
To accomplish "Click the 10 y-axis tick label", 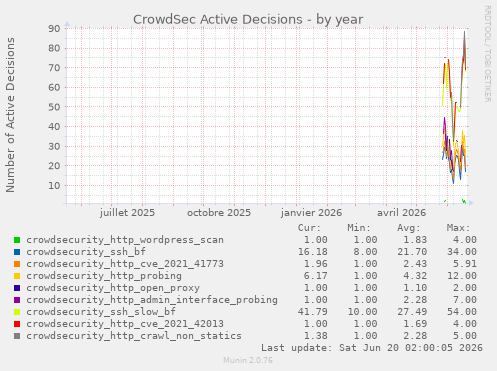I will coord(54,186).
